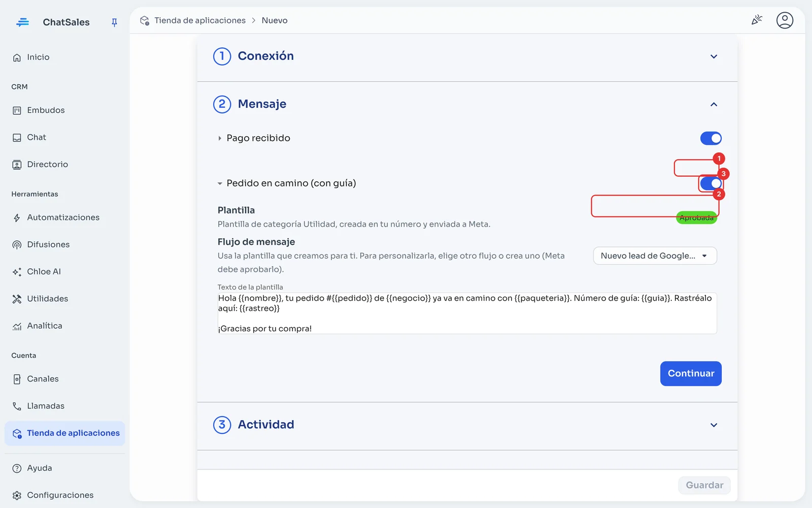Image resolution: width=812 pixels, height=508 pixels.
Task: Disable the Pago recibido toggle
Action: [x=710, y=138]
